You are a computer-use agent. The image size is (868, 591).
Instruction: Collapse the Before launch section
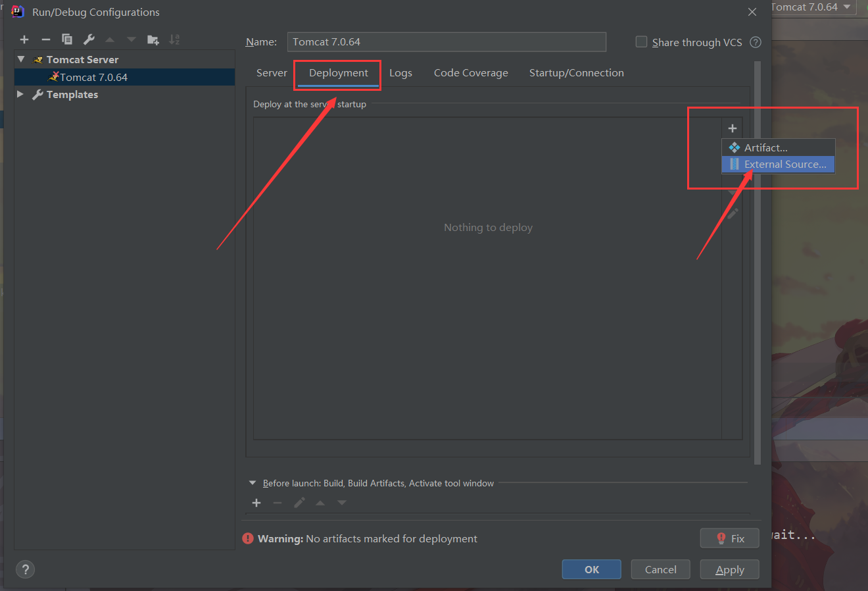253,483
